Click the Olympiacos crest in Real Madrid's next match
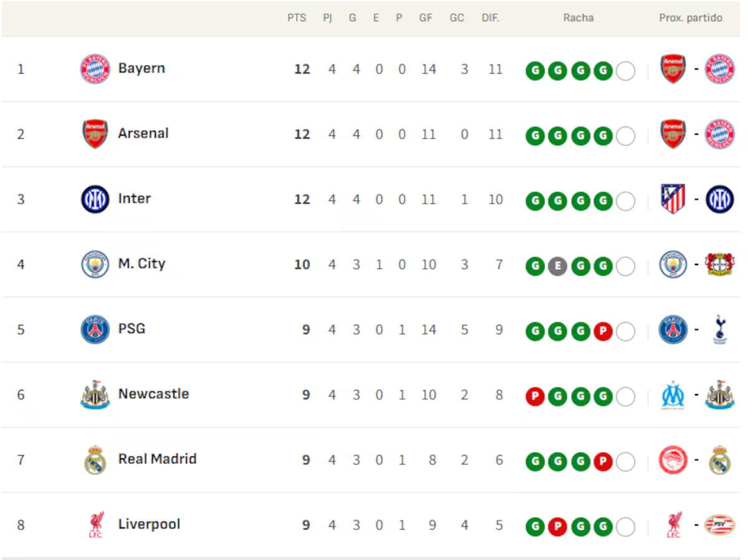Viewport: 748px width, 560px height. point(673,461)
